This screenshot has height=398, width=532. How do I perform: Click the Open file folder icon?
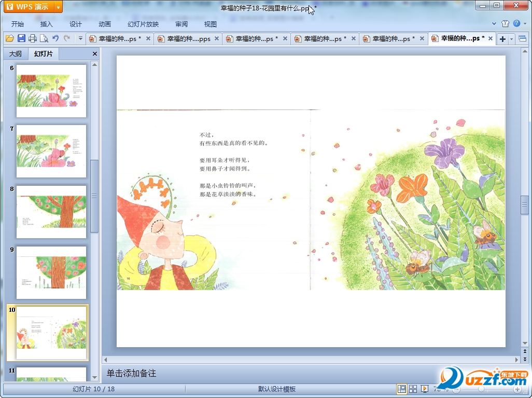pos(10,38)
